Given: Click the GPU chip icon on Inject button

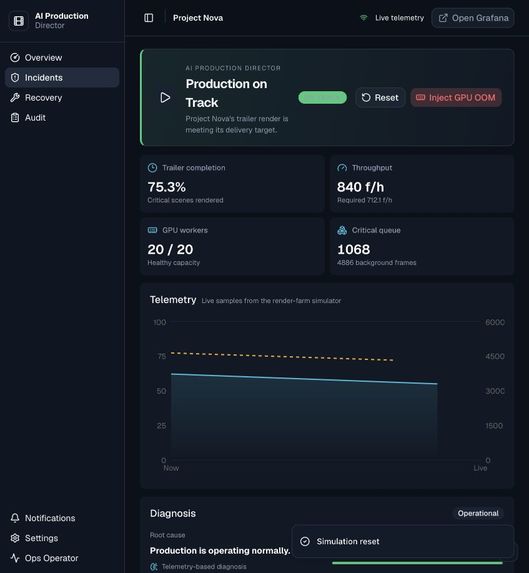Looking at the screenshot, I should (x=420, y=98).
